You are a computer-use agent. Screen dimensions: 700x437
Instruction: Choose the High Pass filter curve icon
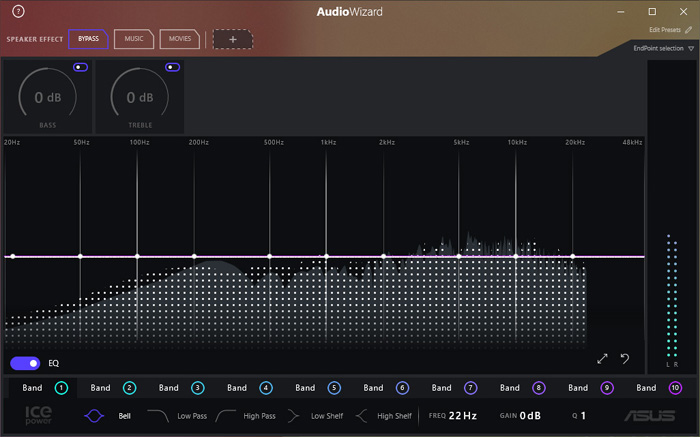(x=225, y=416)
